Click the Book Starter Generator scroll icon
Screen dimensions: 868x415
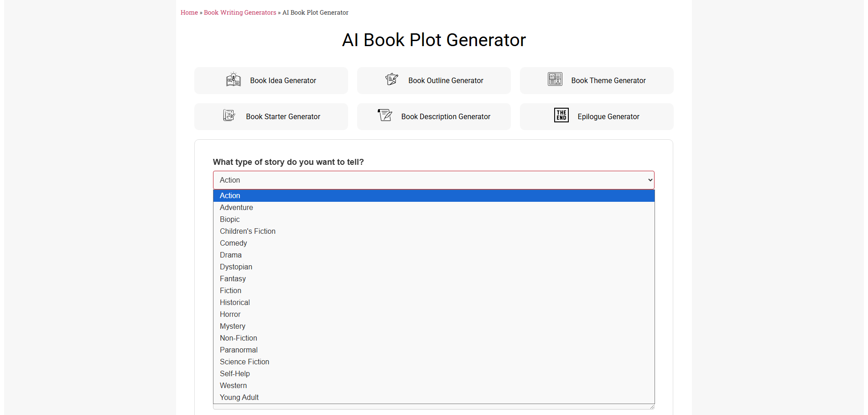pos(229,115)
